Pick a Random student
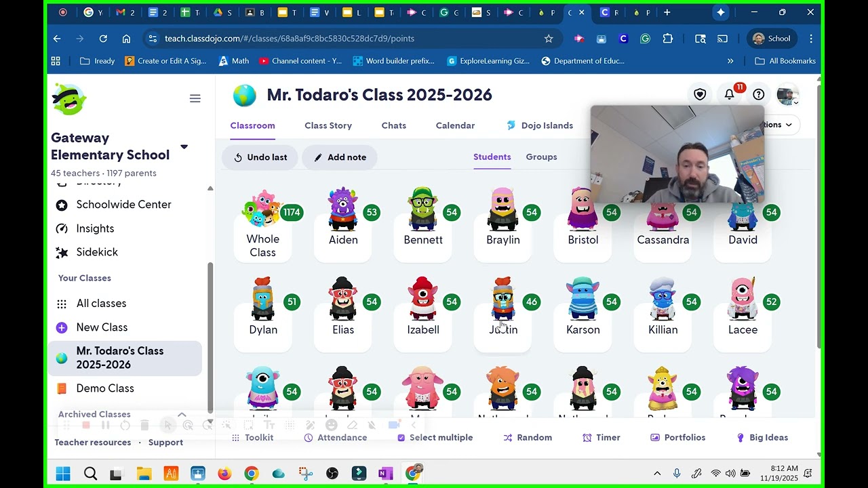This screenshot has height=488, width=868. tap(528, 438)
